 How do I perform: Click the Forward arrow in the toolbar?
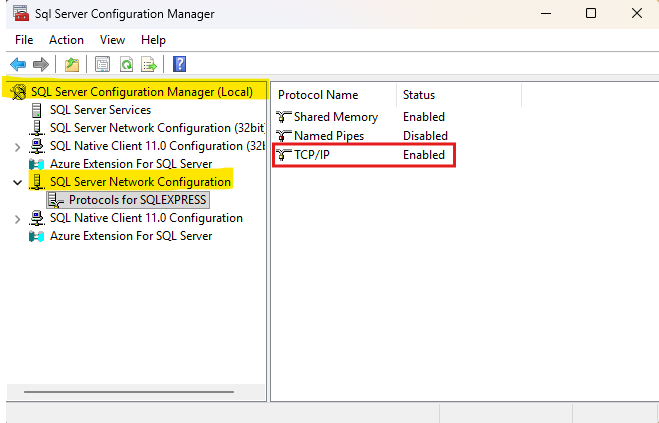[41, 65]
